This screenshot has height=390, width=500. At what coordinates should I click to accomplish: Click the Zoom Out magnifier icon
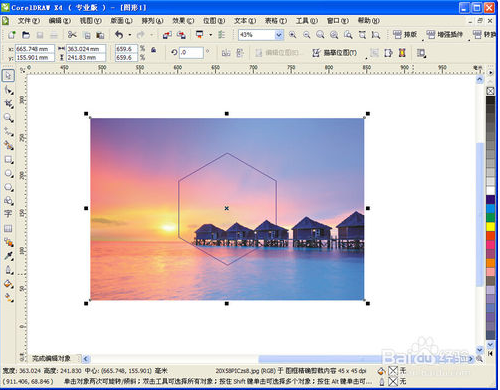[307, 35]
